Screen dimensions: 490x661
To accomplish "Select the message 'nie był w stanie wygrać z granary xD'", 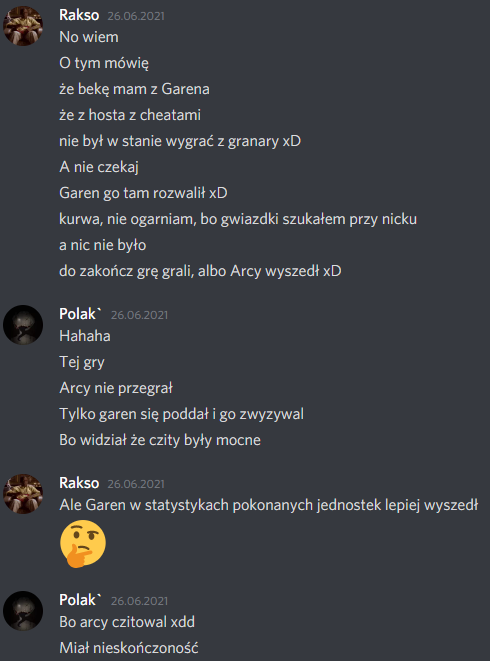I will 180,141.
